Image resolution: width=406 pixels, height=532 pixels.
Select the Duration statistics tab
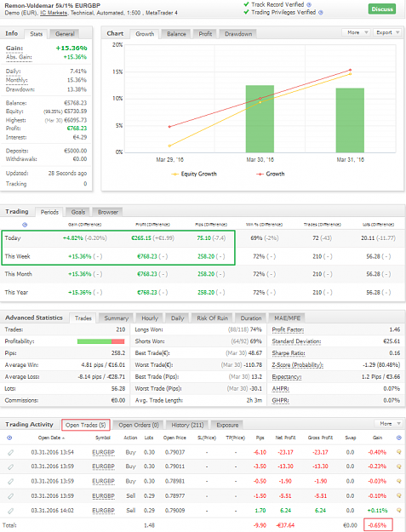coord(251,318)
